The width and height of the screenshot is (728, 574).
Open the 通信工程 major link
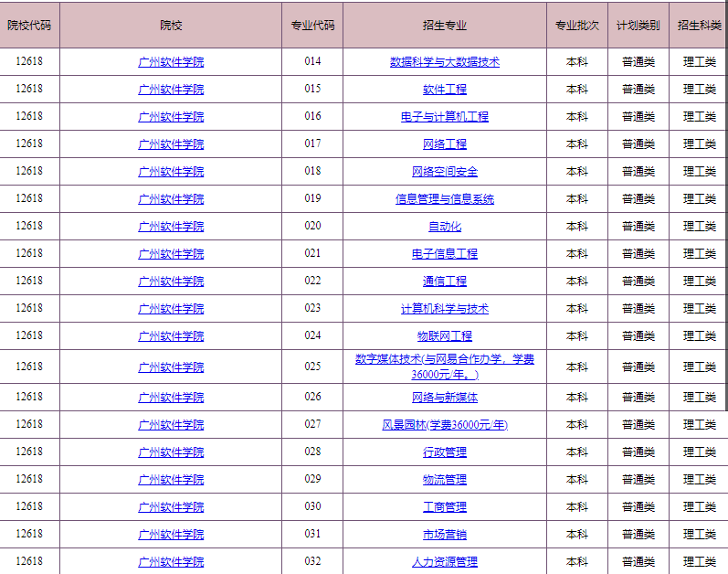444,281
